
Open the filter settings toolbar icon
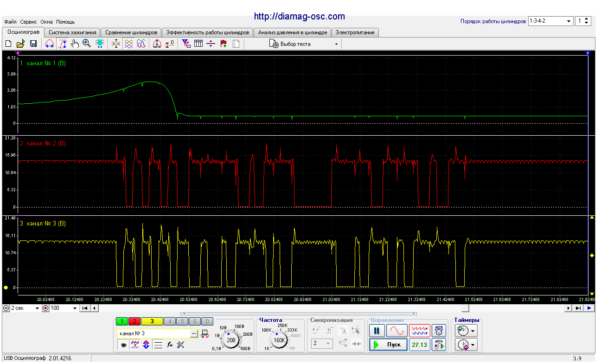pyautogui.click(x=186, y=44)
